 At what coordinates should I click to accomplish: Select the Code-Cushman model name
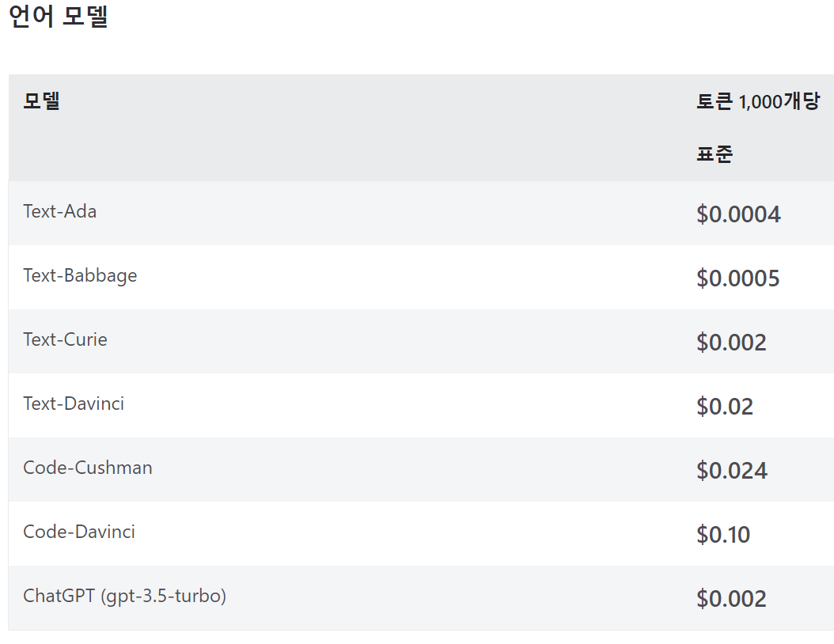pos(88,468)
